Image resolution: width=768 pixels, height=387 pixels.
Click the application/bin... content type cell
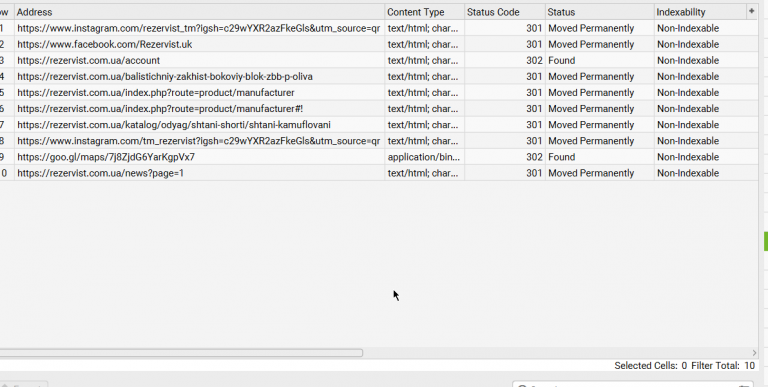point(425,157)
